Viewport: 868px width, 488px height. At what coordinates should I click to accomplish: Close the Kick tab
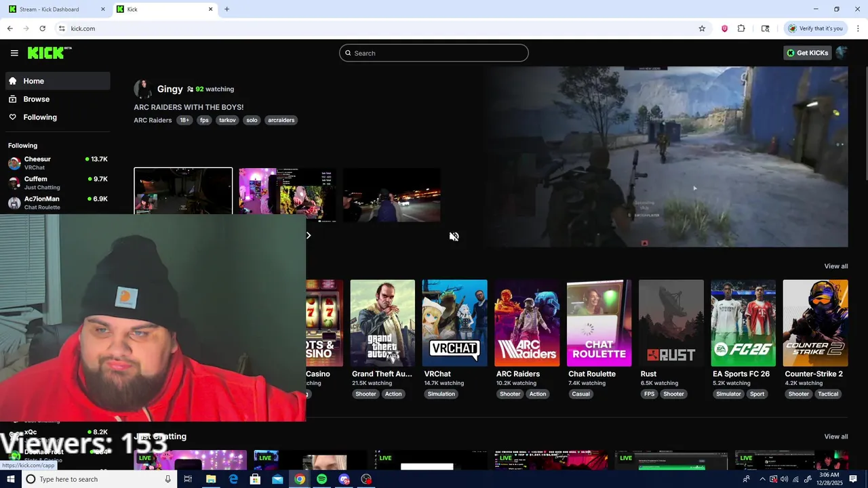210,9
